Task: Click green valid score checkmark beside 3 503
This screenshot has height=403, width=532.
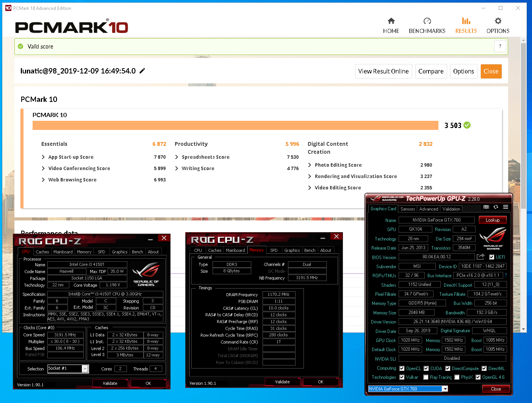Action: 467,125
